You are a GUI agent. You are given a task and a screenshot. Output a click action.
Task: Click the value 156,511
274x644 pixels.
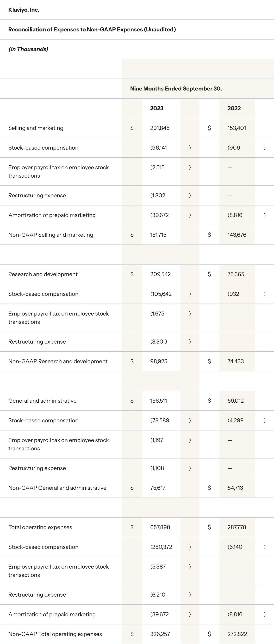click(158, 401)
